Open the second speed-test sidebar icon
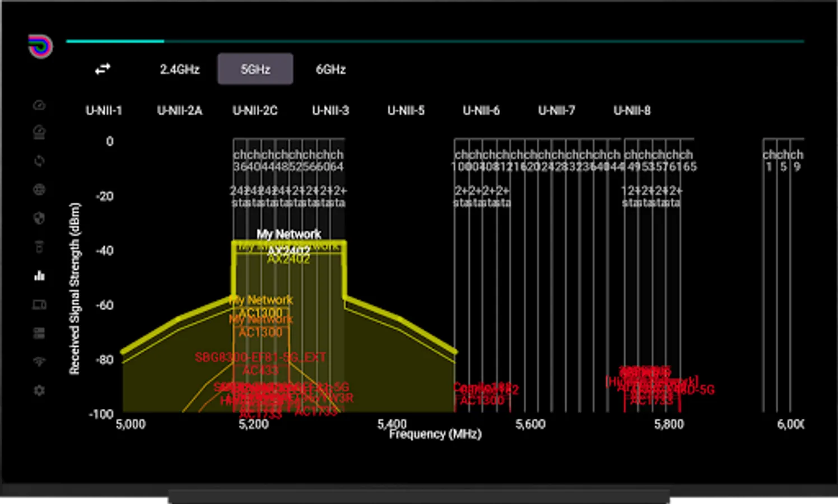This screenshot has height=504, width=838. 39,133
